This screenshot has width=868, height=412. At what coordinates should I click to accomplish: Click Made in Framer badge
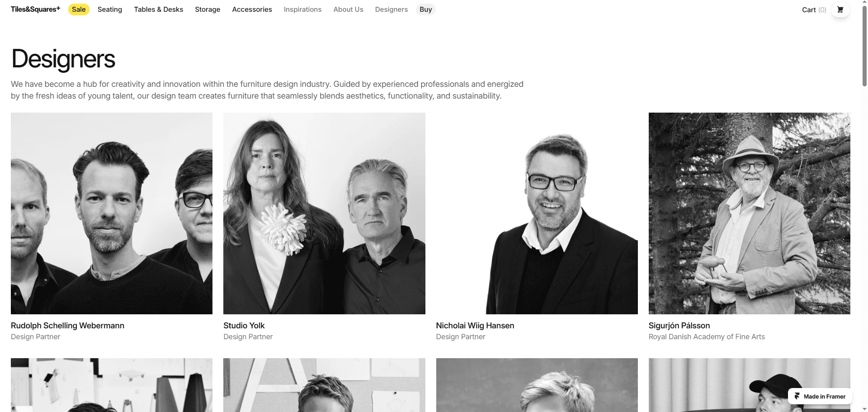click(820, 396)
